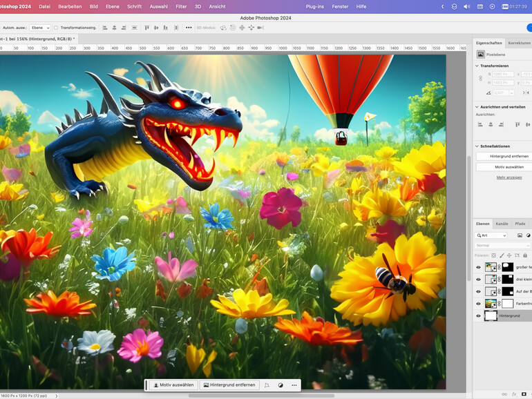Click the mask icon in the contextual taskbar

(x=281, y=385)
